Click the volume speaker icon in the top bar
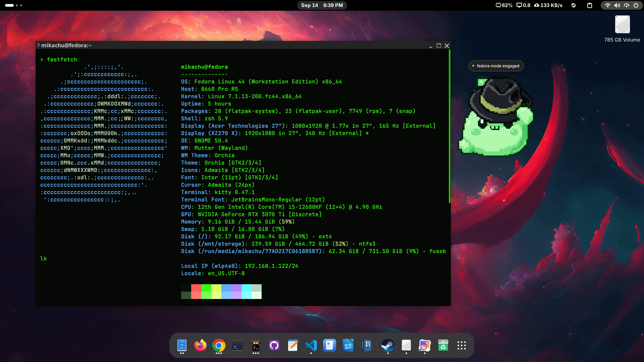 click(617, 5)
